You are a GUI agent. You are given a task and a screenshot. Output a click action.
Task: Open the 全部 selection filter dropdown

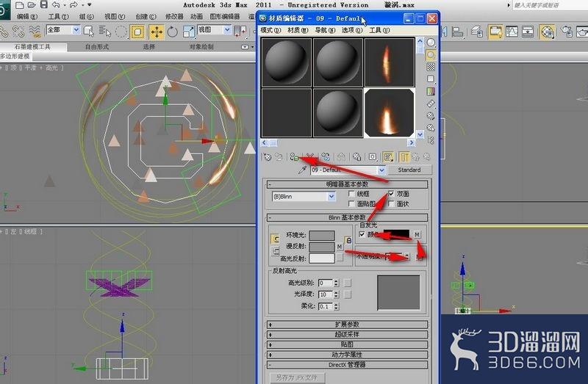coord(63,30)
